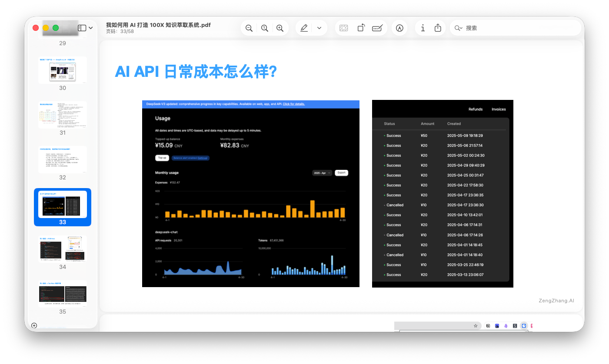
Task: Click the date 2025-04-29 09:40:29
Action: [x=466, y=165]
